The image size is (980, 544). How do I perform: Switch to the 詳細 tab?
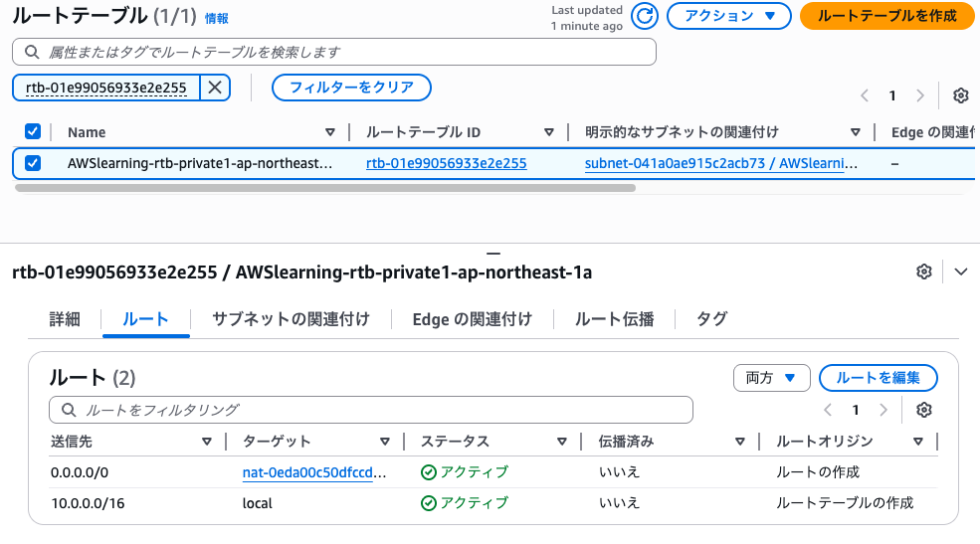pyautogui.click(x=65, y=319)
